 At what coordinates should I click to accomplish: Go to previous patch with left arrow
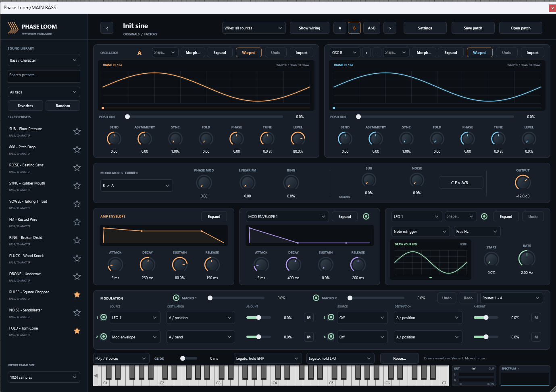point(107,28)
